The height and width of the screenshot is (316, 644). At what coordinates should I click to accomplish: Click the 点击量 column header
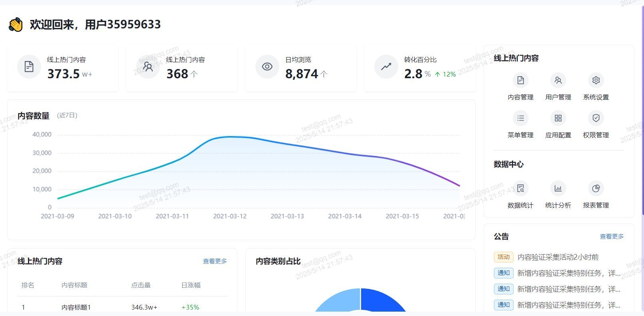(141, 285)
